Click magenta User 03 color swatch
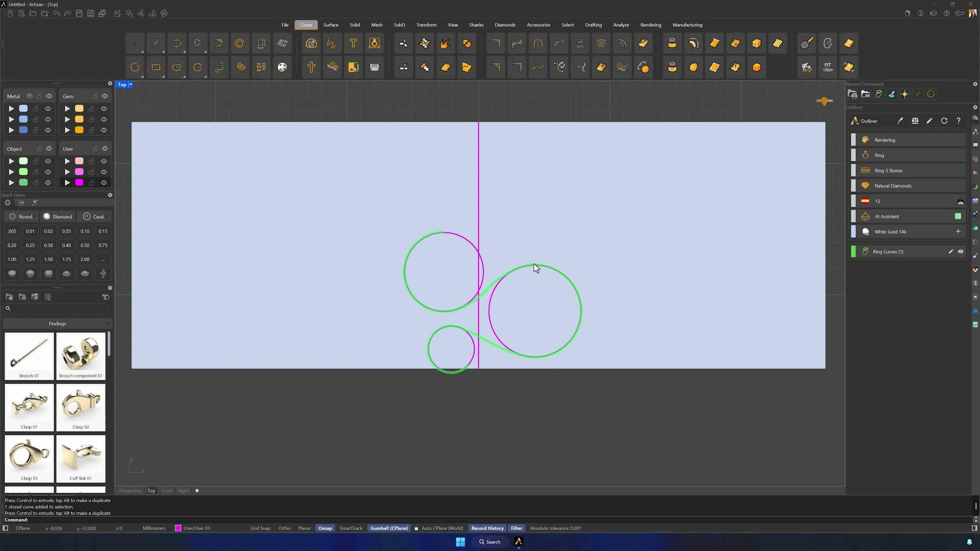Image resolution: width=980 pixels, height=551 pixels. pos(79,183)
